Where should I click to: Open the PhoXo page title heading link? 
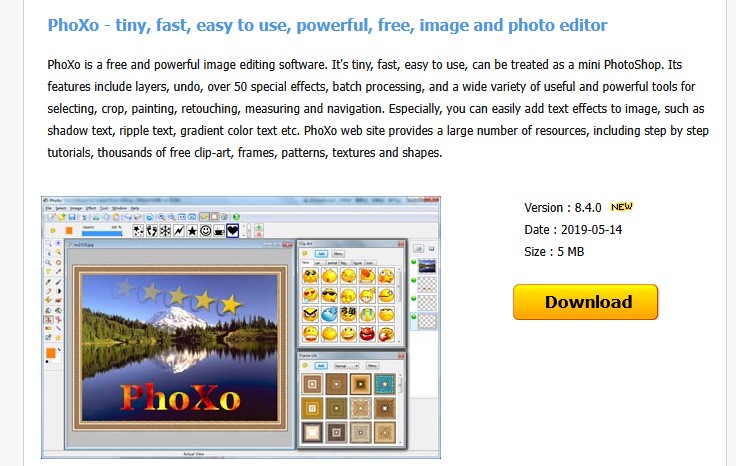tap(327, 25)
